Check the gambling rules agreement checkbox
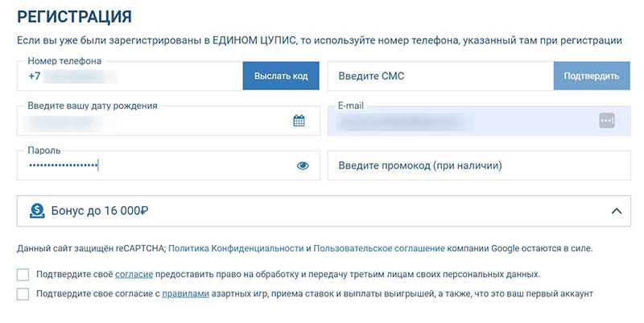644x323 pixels. tap(23, 294)
